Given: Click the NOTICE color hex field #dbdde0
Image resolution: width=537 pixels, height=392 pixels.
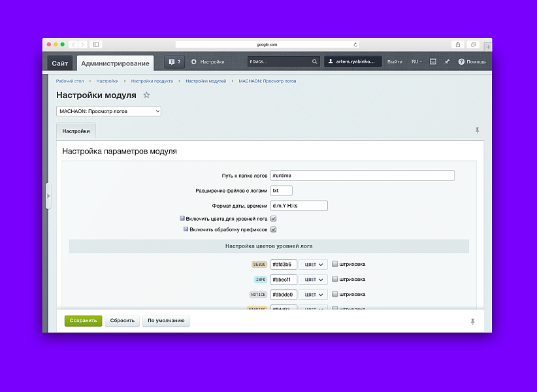Looking at the screenshot, I should coord(284,295).
